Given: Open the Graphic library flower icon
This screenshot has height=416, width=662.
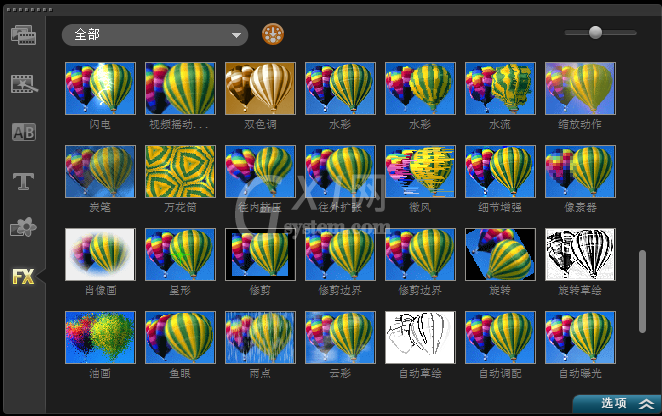Looking at the screenshot, I should [23, 227].
